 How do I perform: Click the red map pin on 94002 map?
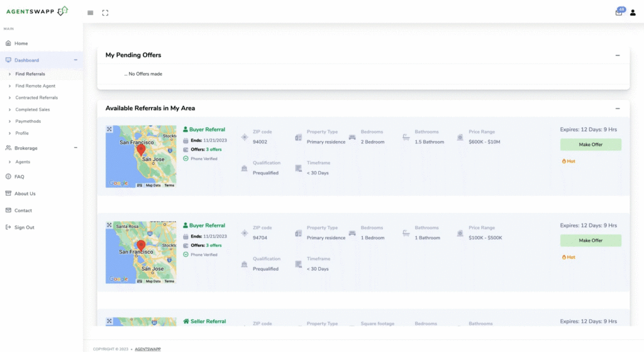pyautogui.click(x=141, y=150)
